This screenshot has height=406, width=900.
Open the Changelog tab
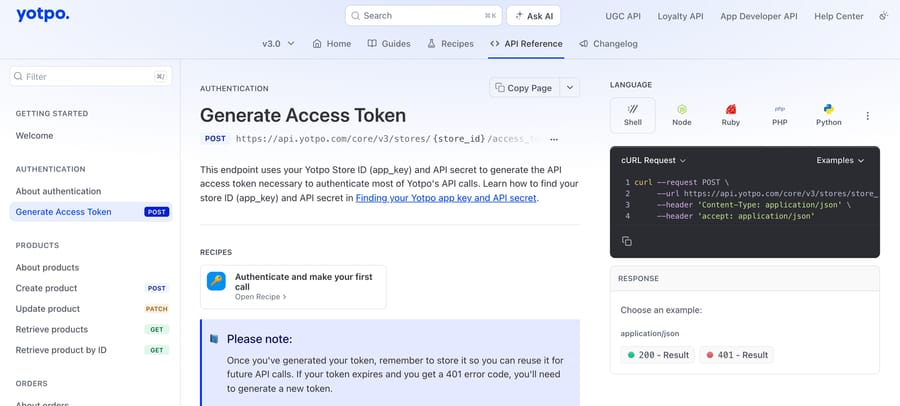608,44
